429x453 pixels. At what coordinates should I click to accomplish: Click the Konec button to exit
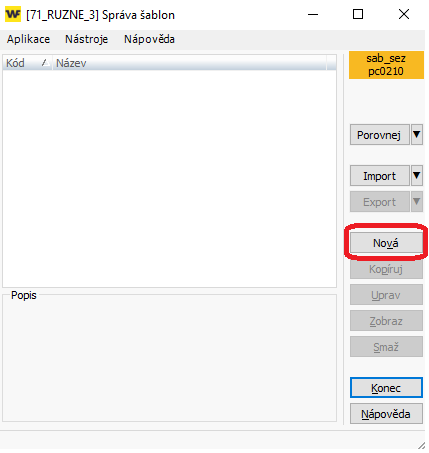(386, 388)
